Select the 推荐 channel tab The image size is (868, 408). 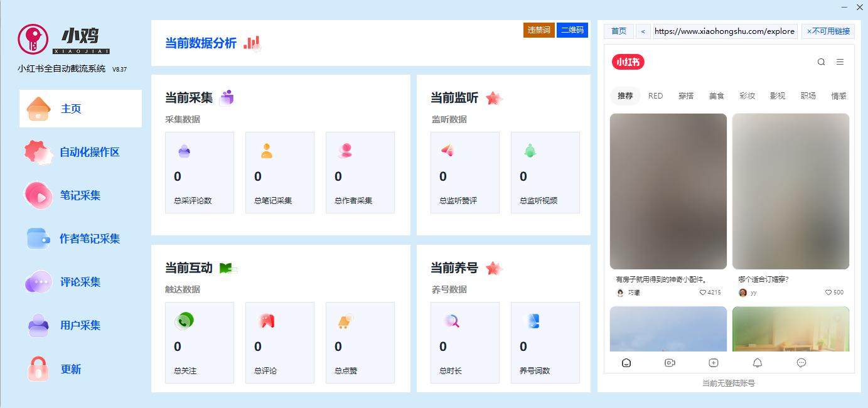[x=625, y=96]
